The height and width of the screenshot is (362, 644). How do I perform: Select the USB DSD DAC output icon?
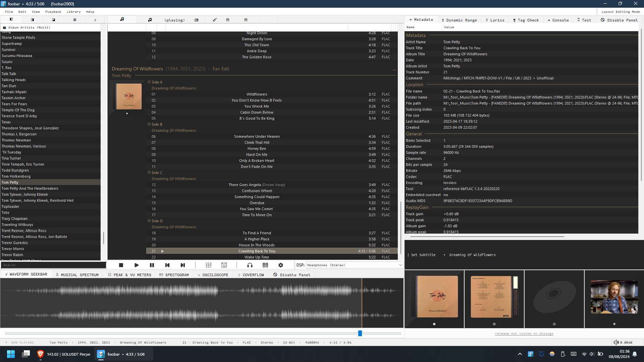[x=209, y=265]
